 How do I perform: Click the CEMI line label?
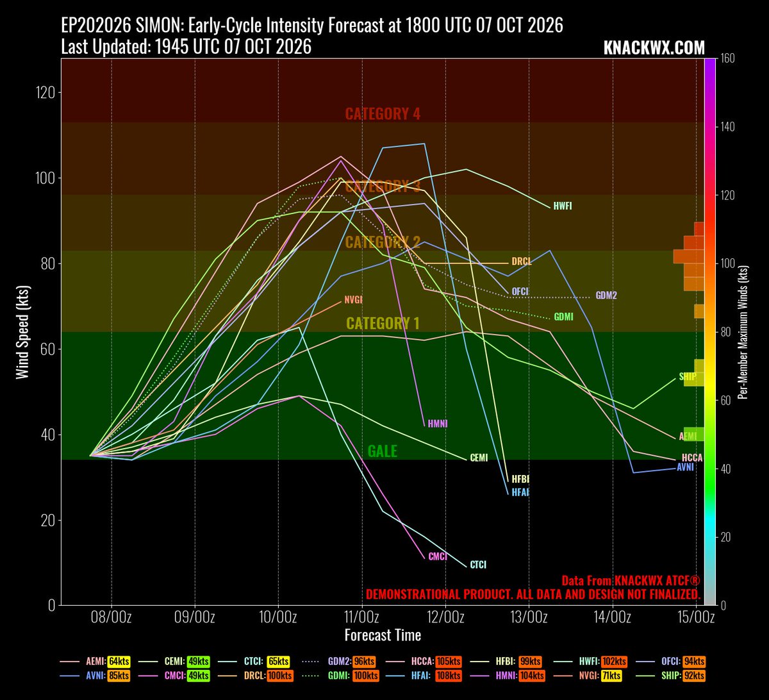click(x=479, y=458)
